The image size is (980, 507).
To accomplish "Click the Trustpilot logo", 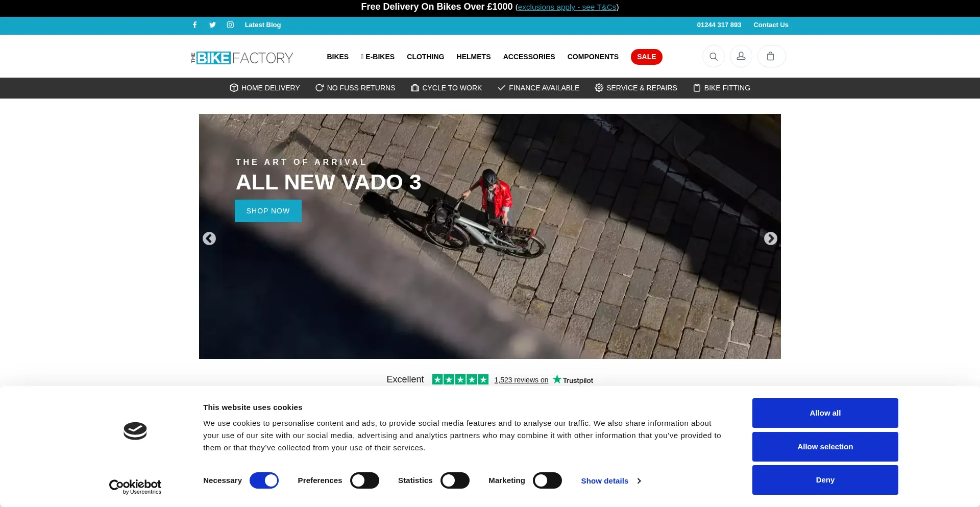I will pyautogui.click(x=573, y=380).
